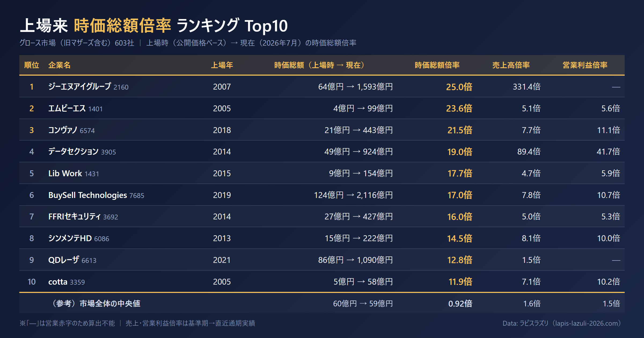644x338 pixels.
Task: Select company name QDレーザ 6613
Action: pyautogui.click(x=72, y=260)
